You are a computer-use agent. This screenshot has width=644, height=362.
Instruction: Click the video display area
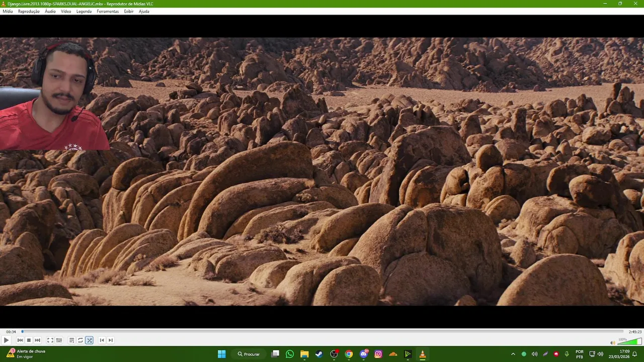(x=322, y=171)
